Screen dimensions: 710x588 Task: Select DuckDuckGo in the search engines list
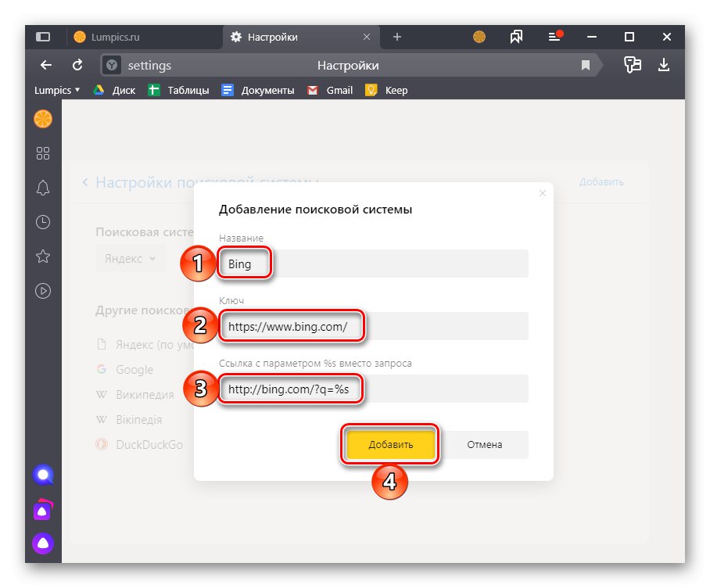tap(139, 444)
